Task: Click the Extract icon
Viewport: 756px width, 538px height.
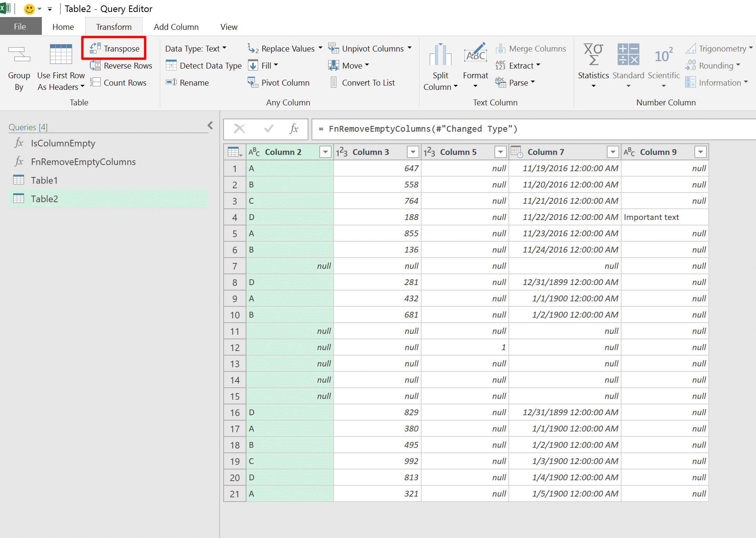Action: point(501,65)
